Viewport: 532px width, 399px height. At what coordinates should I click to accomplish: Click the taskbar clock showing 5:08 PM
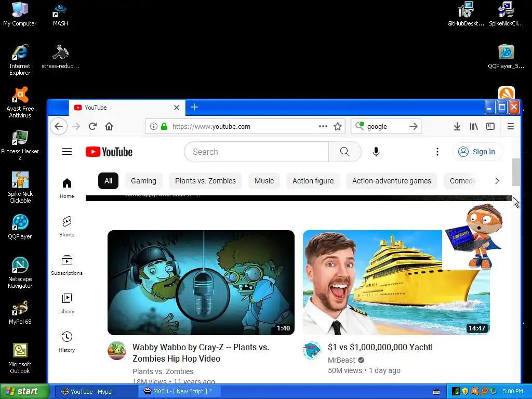click(x=512, y=391)
